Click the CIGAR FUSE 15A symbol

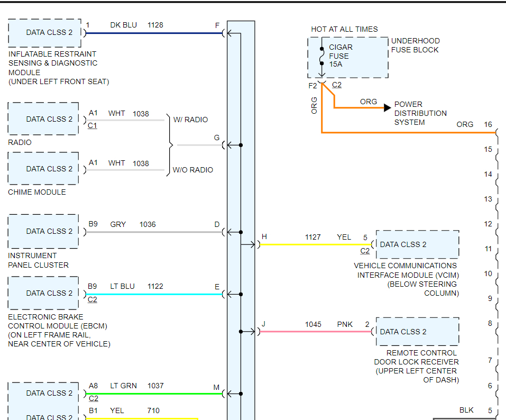click(x=322, y=57)
